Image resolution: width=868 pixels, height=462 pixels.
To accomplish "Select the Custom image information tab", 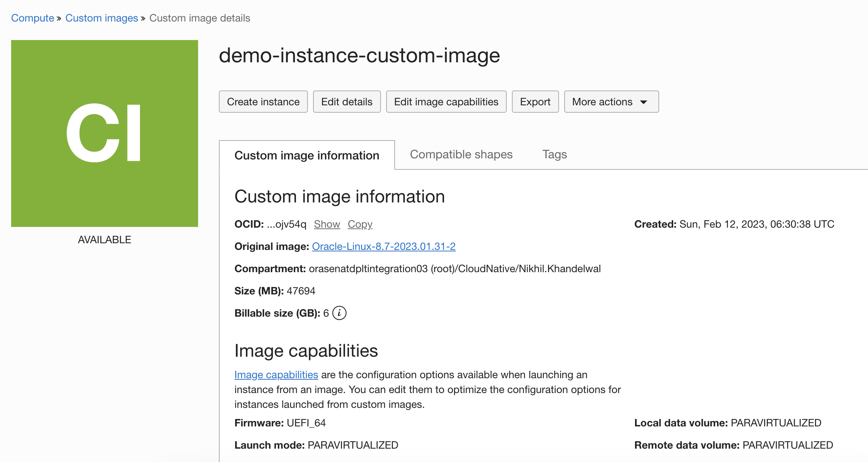I will 307,155.
